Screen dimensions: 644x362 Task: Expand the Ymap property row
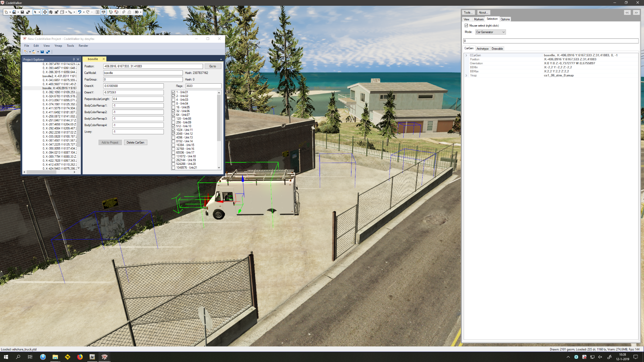(466, 75)
